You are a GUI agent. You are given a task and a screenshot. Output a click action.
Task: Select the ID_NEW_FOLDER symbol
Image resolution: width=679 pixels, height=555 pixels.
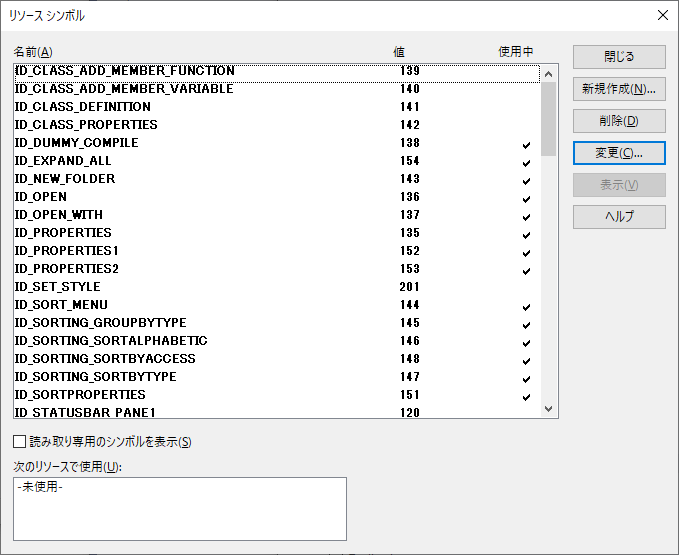[65, 179]
